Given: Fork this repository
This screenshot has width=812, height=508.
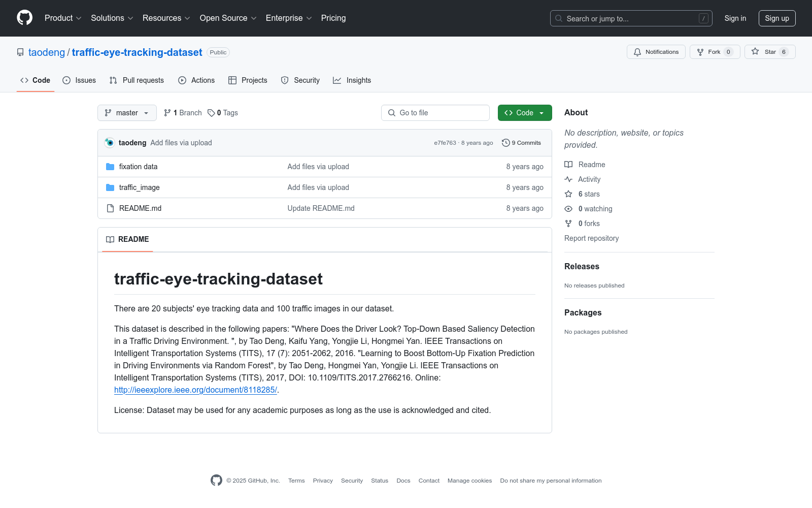Looking at the screenshot, I should 715,52.
